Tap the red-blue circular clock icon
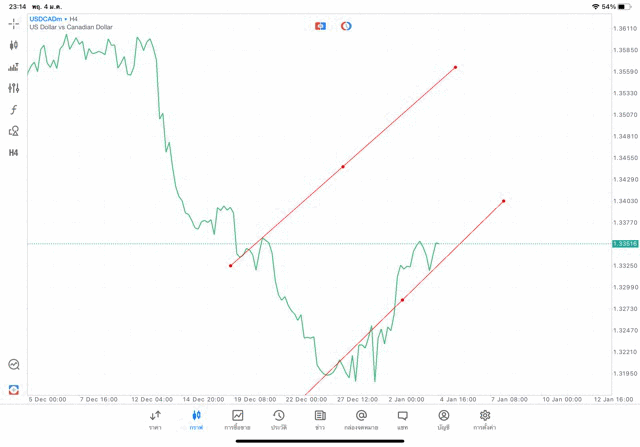640x447 pixels. 346,26
